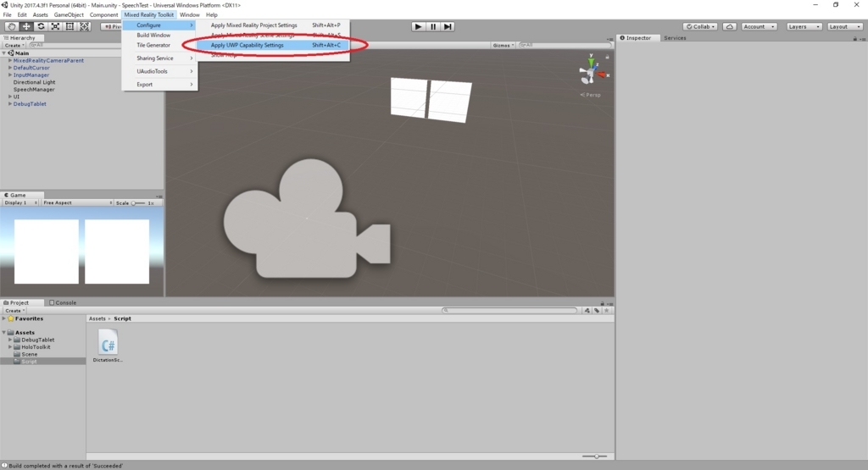Click the red X axis gizmo cone
The width and height of the screenshot is (868, 470).
pyautogui.click(x=601, y=74)
